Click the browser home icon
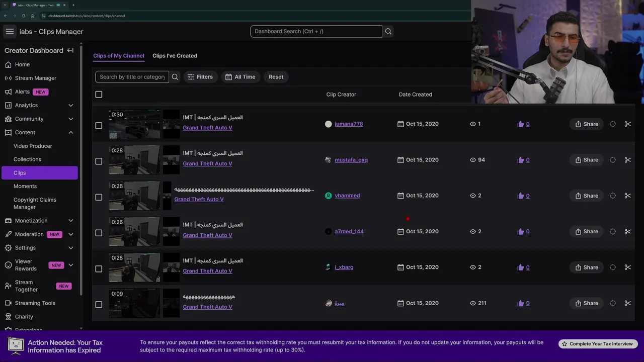The width and height of the screenshot is (644, 362). pyautogui.click(x=33, y=16)
